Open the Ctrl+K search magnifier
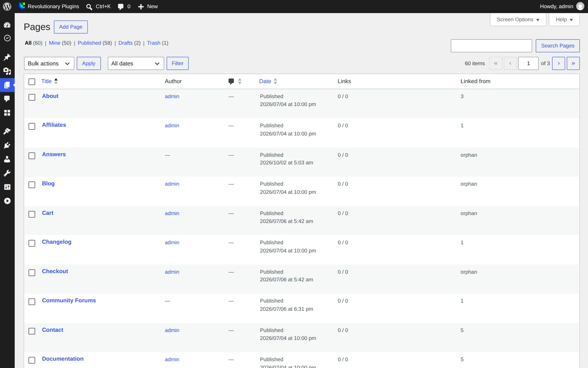 (98, 7)
